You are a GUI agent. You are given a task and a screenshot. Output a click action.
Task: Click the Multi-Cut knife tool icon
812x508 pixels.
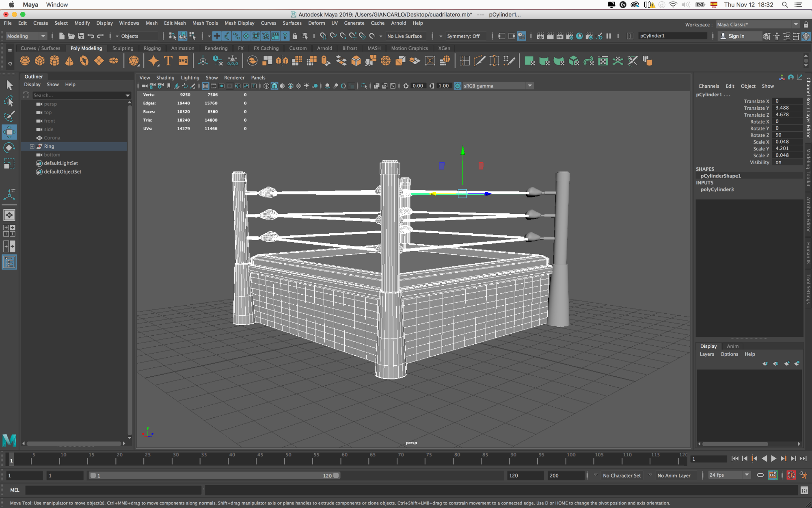(x=479, y=61)
